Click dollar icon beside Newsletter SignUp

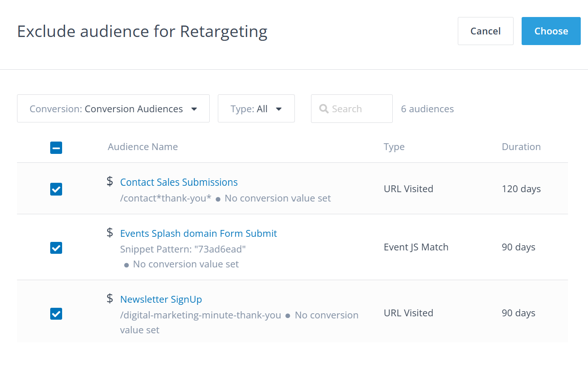click(110, 298)
